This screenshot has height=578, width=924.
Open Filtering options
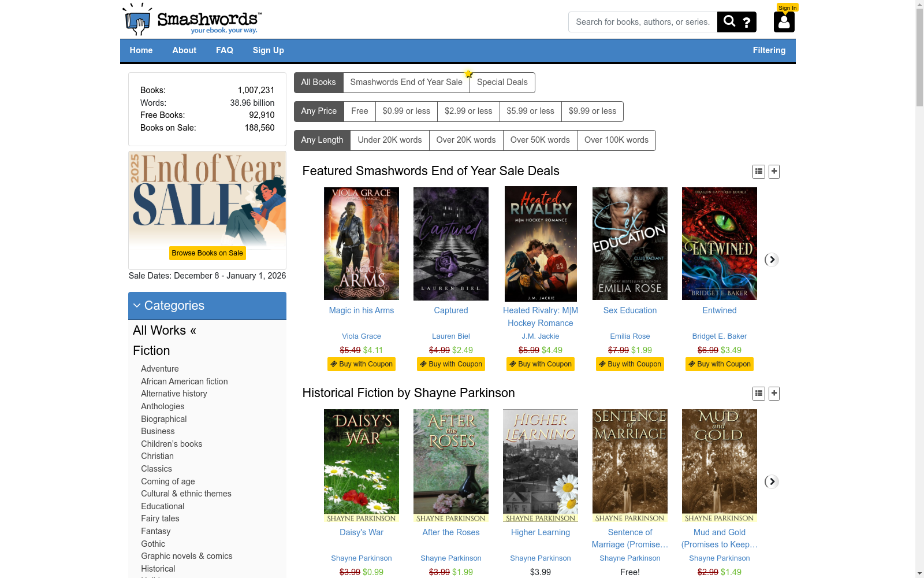point(769,50)
